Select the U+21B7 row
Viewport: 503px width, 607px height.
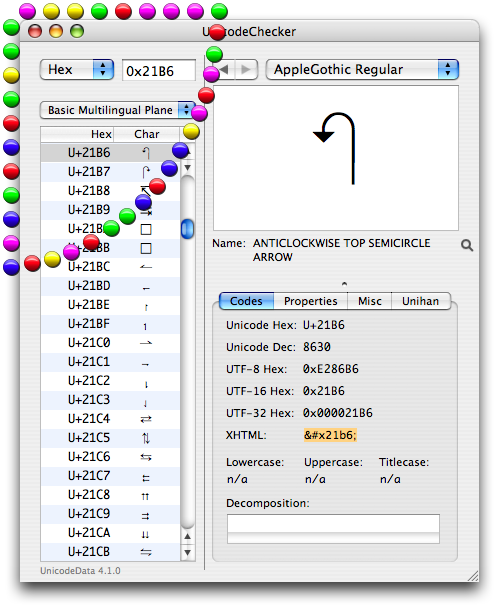[110, 172]
